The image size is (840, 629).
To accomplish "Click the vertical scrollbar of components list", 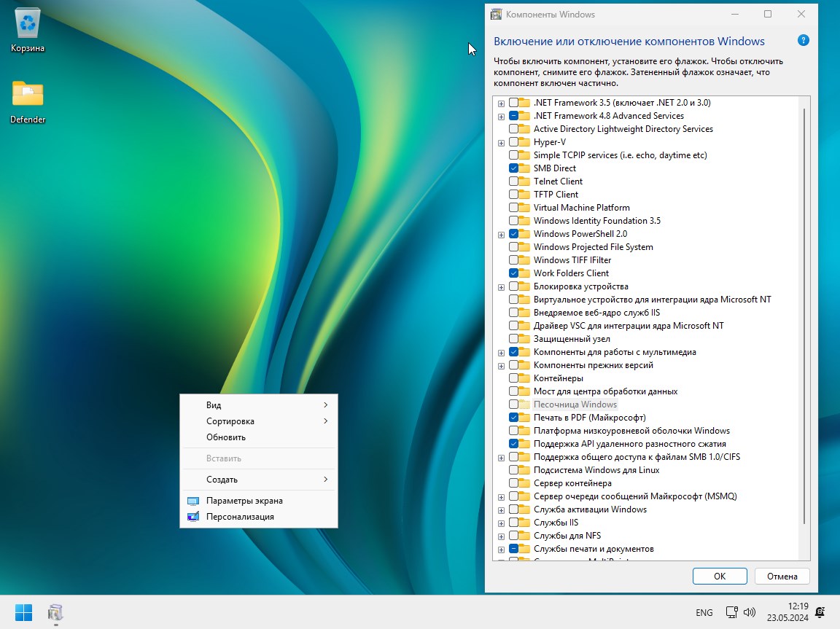I will click(x=804, y=316).
